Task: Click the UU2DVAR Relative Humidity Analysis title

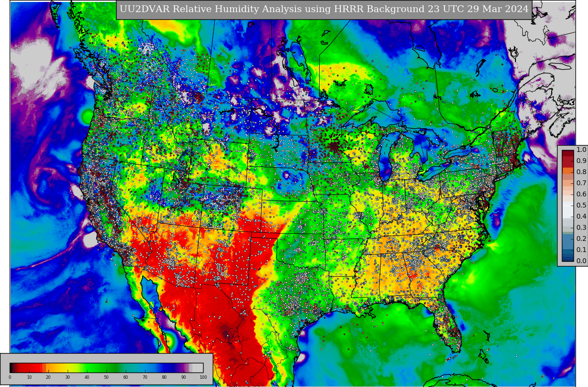Action: [x=324, y=10]
